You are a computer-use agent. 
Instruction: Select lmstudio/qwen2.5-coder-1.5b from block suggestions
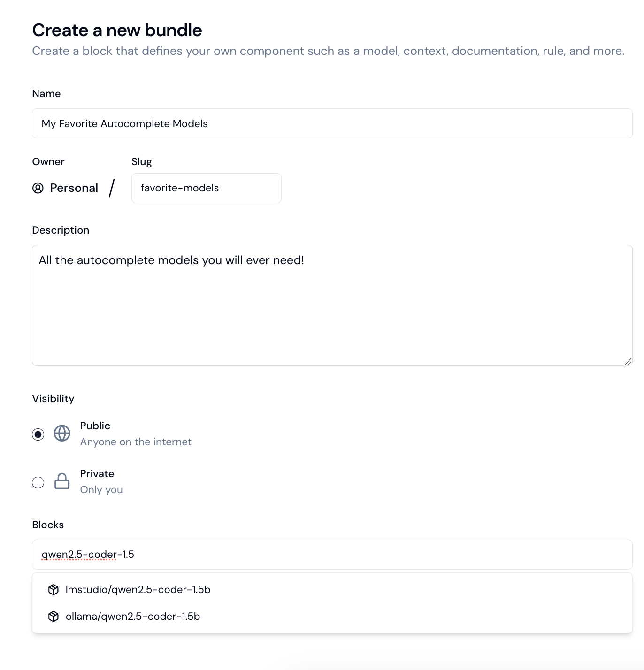(138, 590)
